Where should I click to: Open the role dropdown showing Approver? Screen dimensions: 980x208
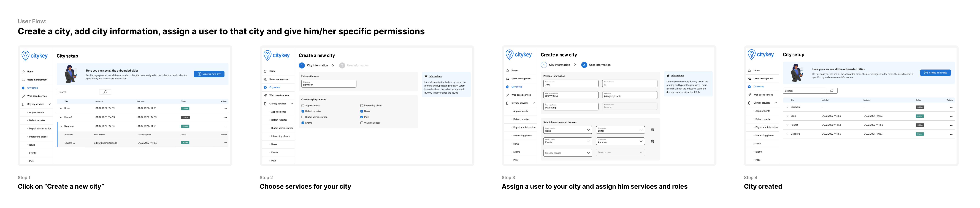[620, 141]
